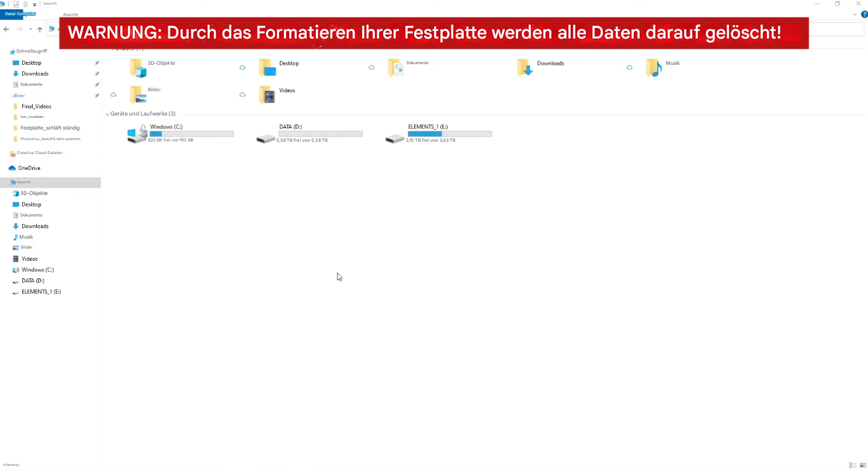The width and height of the screenshot is (868, 471).
Task: Click the Back navigation button
Action: 6,29
